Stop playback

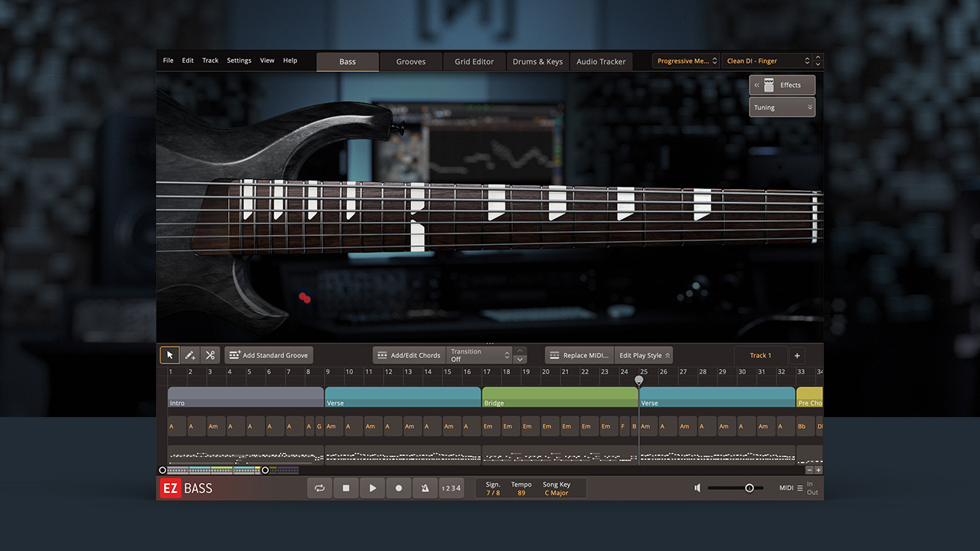click(x=346, y=487)
